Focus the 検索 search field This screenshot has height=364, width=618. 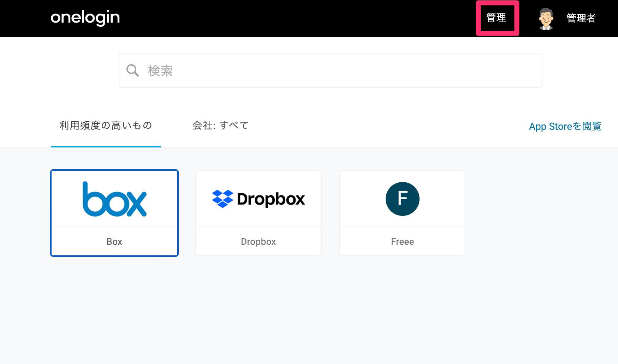pos(330,71)
